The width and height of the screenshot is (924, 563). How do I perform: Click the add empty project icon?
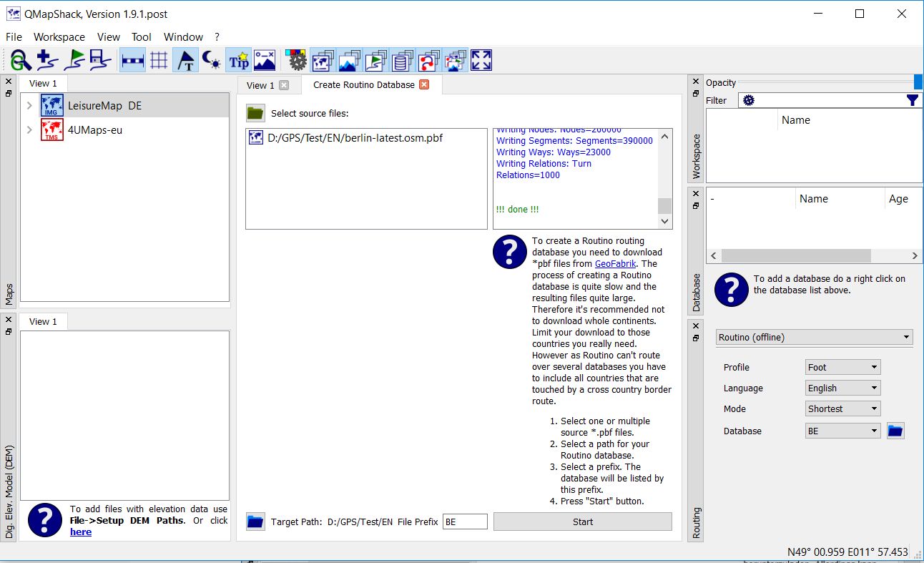47,60
